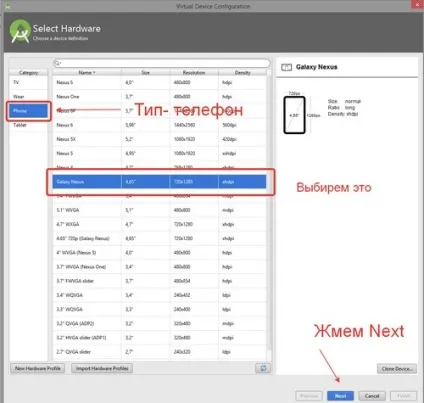Select the 3.4" WQVGA device row
The image size is (424, 403).
click(x=159, y=295)
